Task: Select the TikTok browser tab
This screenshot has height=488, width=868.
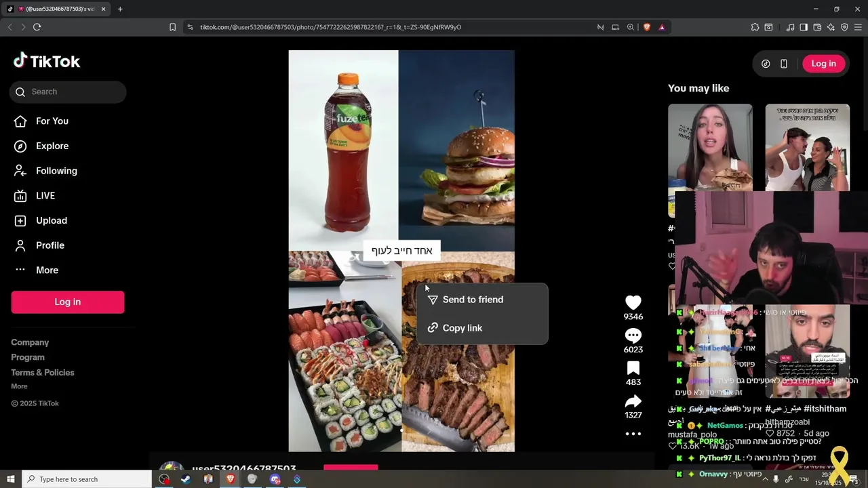Action: (56, 9)
